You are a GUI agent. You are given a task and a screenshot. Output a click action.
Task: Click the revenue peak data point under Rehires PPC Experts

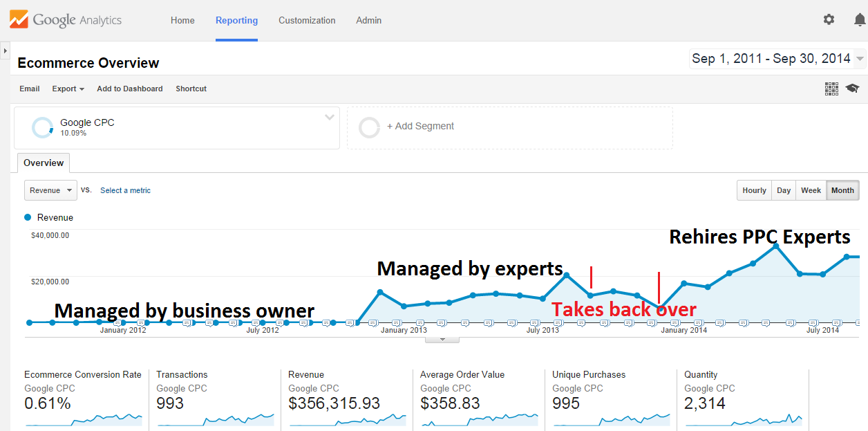776,246
